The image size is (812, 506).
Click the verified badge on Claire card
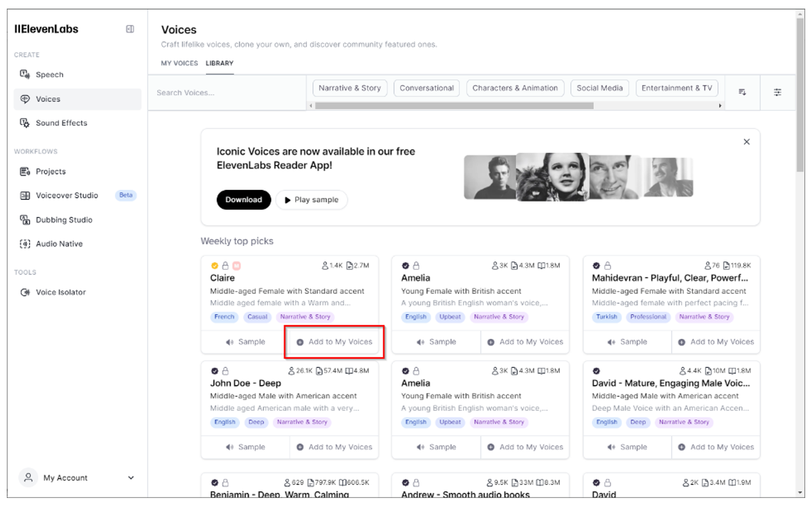[x=215, y=266]
